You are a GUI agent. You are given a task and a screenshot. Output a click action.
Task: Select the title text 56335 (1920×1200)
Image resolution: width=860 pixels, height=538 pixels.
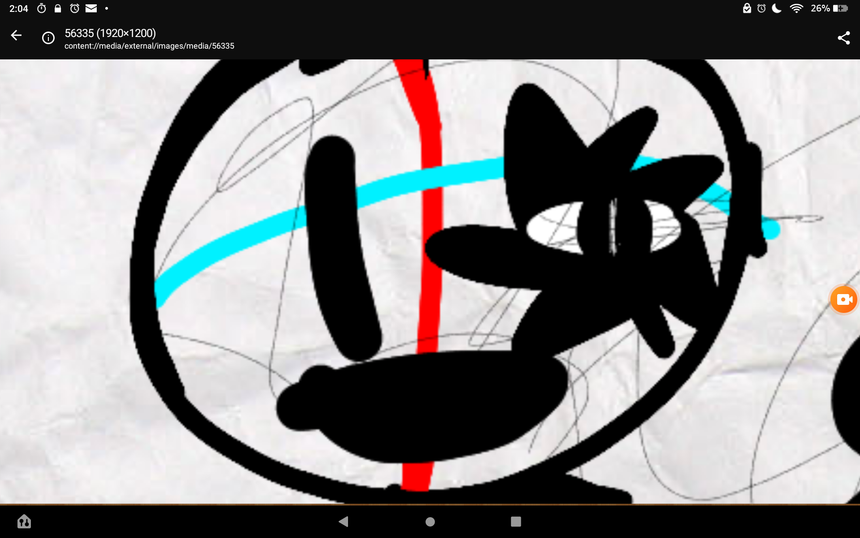110,33
